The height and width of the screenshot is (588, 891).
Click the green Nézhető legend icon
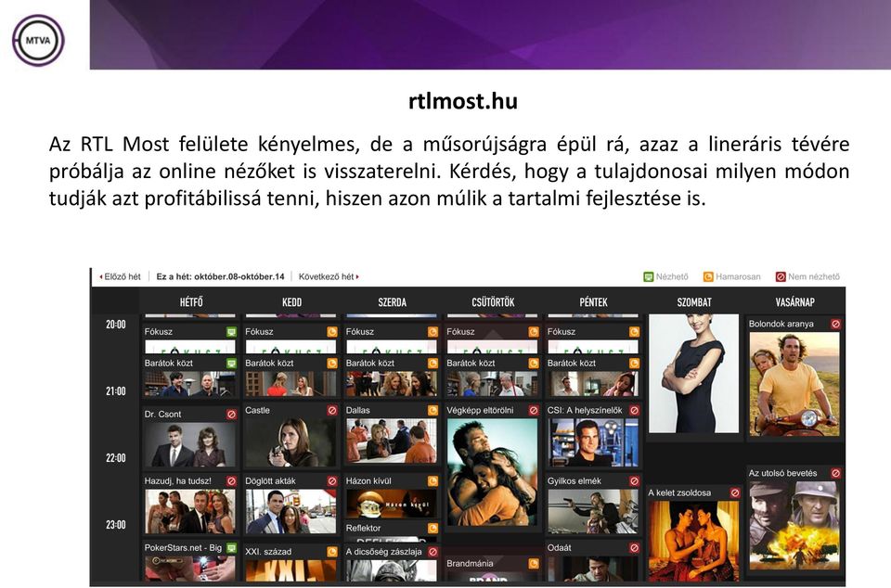649,276
